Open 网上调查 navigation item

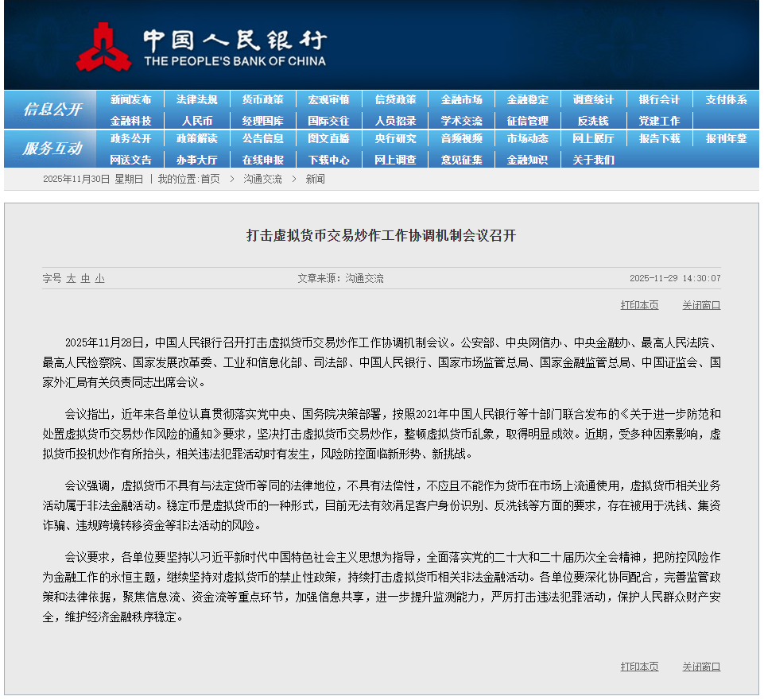396,160
